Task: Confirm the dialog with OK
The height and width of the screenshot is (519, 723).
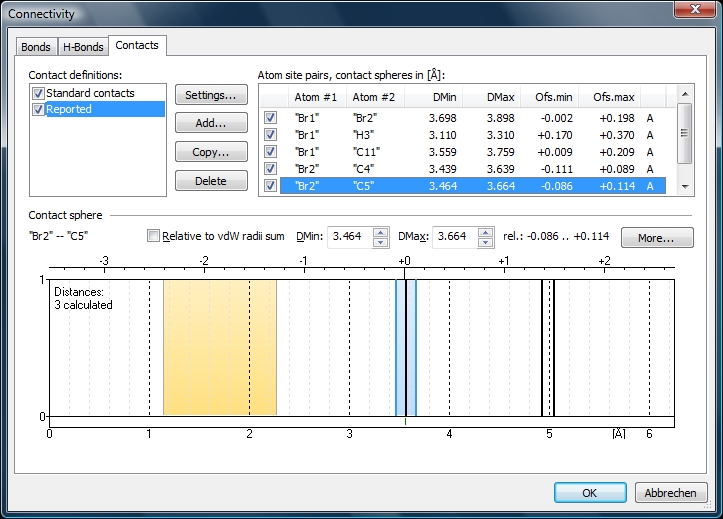Action: [x=590, y=493]
